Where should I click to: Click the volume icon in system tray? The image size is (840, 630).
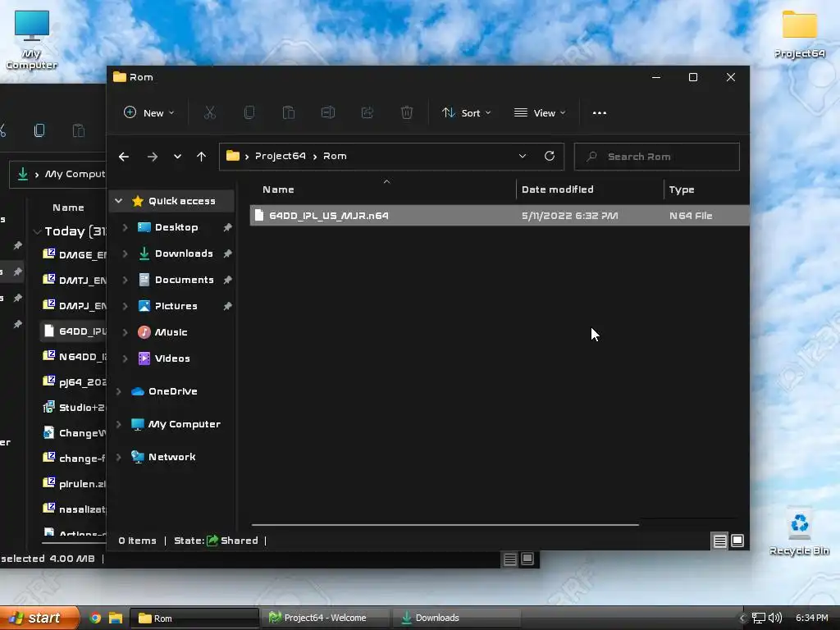pos(774,618)
